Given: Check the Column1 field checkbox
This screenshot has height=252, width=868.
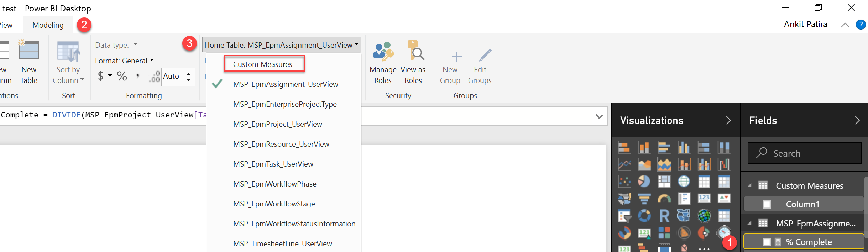Looking at the screenshot, I should tap(767, 204).
